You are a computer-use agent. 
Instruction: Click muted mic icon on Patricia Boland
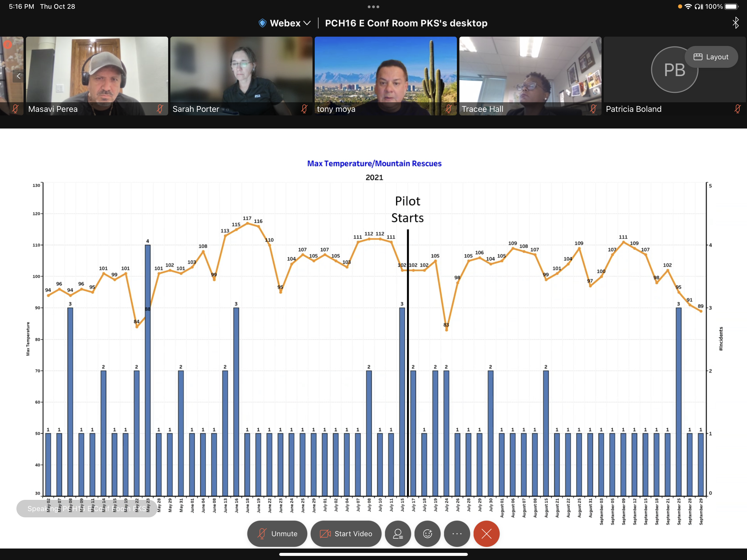pos(737,109)
